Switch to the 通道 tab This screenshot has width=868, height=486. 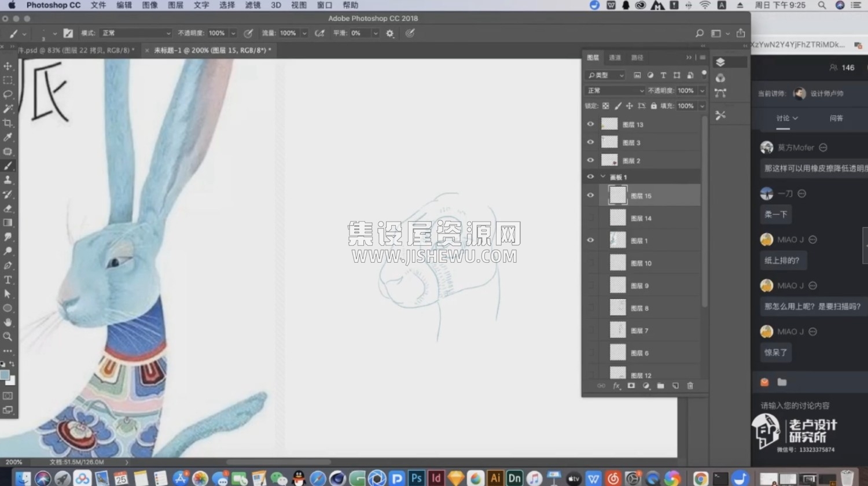615,58
